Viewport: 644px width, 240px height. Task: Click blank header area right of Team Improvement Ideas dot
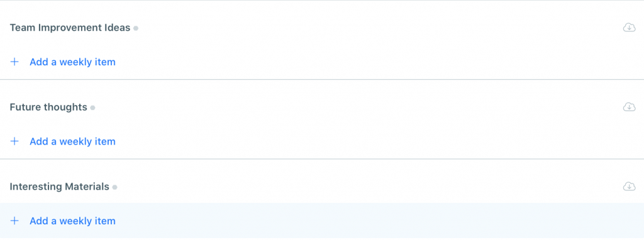click(x=378, y=28)
